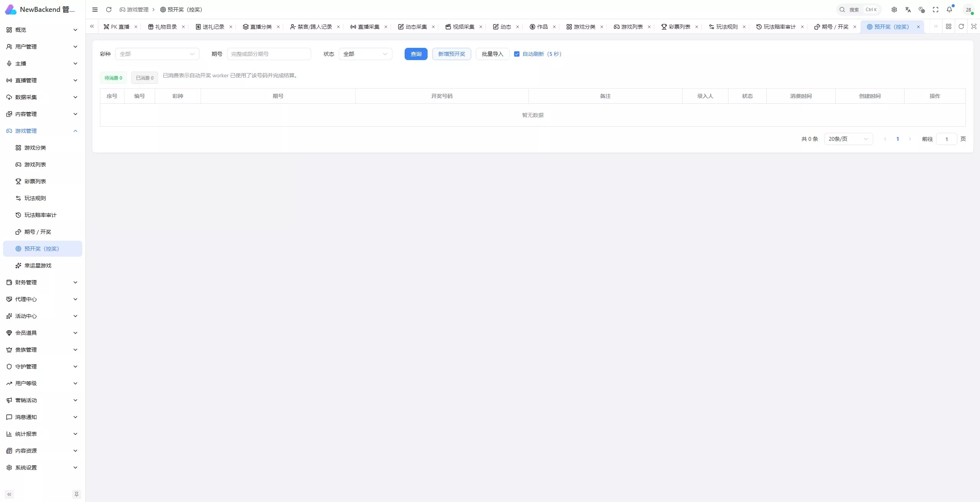Click the refresh icon next to breadcrumb
This screenshot has height=502, width=980.
(109, 10)
